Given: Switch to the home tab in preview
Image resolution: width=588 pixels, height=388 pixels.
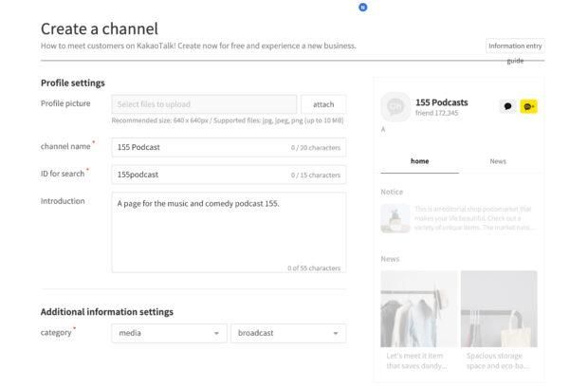Looking at the screenshot, I should point(419,161).
